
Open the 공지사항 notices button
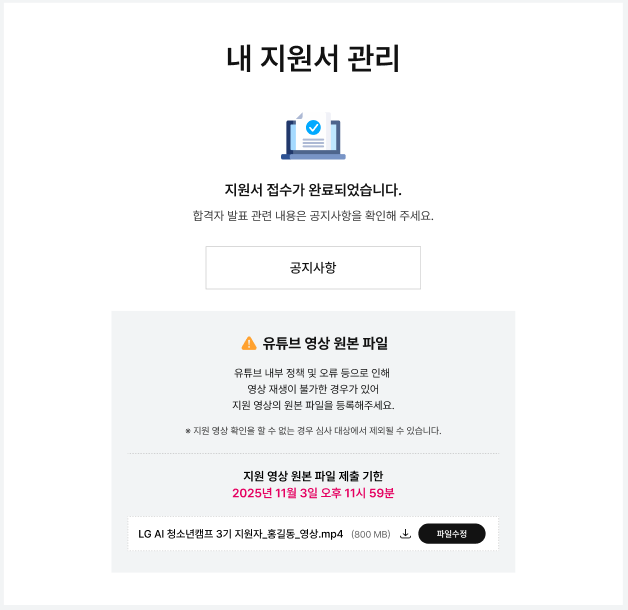[313, 268]
